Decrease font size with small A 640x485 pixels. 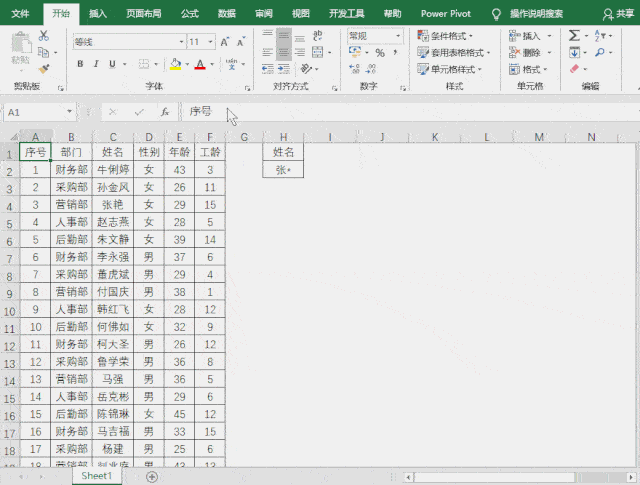[x=241, y=42]
